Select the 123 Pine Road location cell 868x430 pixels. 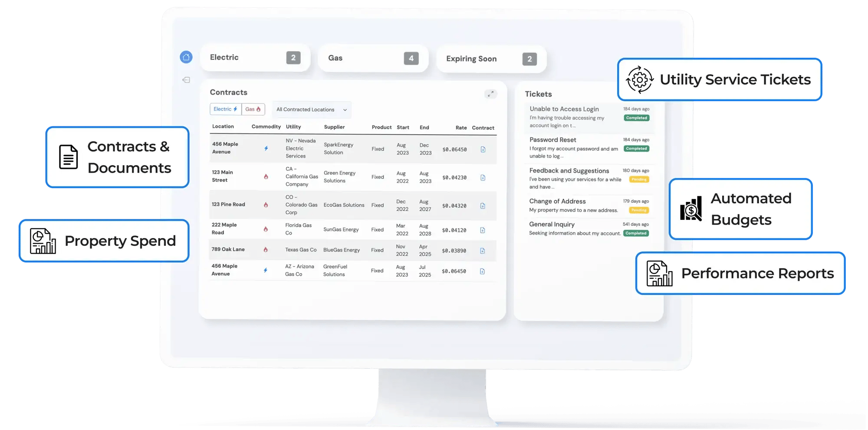[x=228, y=204]
